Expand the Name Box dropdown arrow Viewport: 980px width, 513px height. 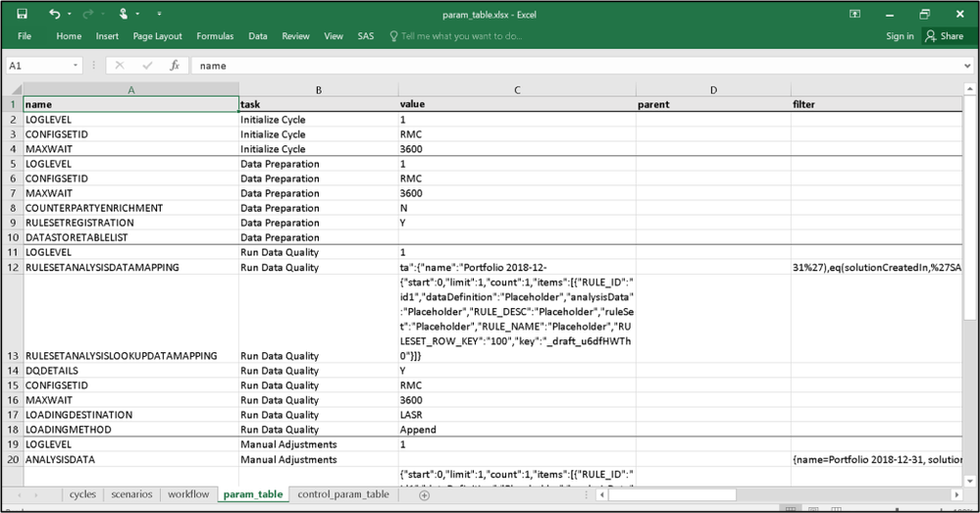click(76, 66)
